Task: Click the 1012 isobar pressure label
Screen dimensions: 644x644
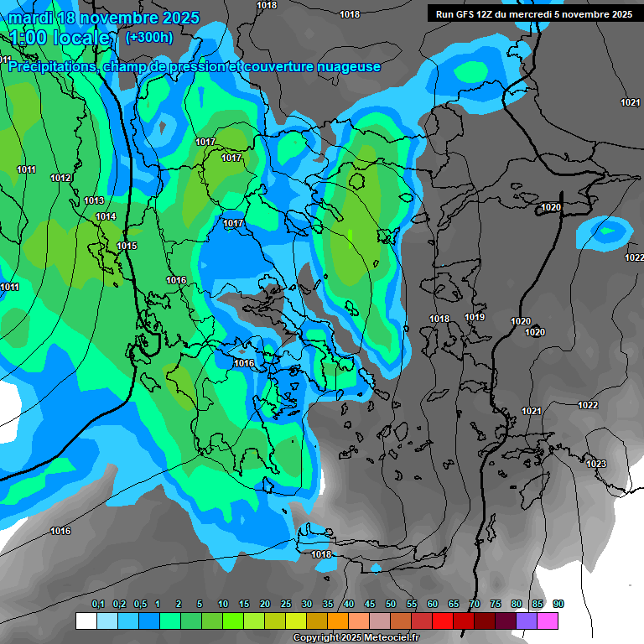Action: click(x=60, y=178)
